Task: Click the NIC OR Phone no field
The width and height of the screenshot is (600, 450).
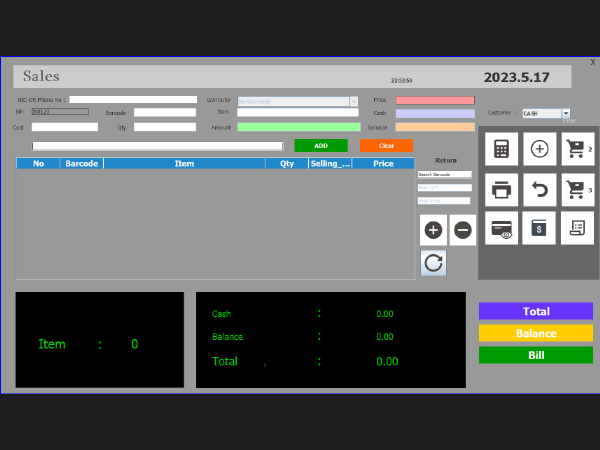Action: [133, 100]
